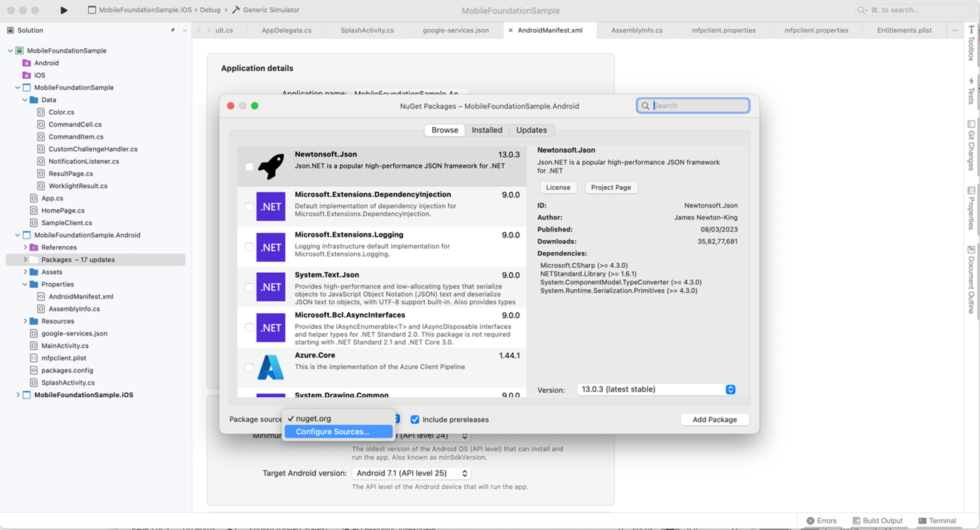Viewport: 980px width, 530px height.
Task: Click the Add Package button
Action: click(714, 420)
